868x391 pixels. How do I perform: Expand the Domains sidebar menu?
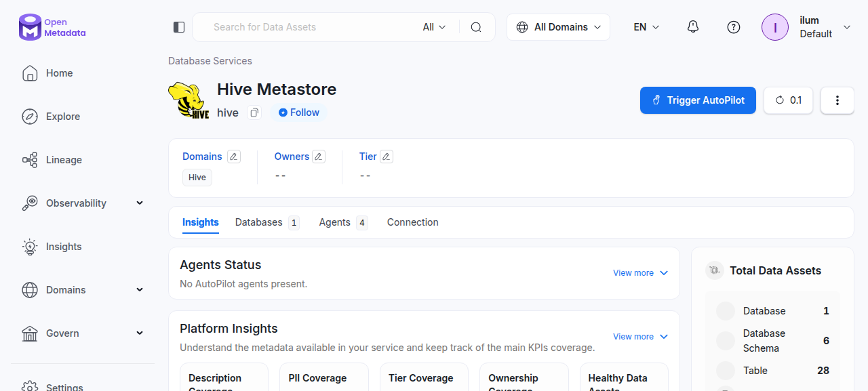click(140, 290)
